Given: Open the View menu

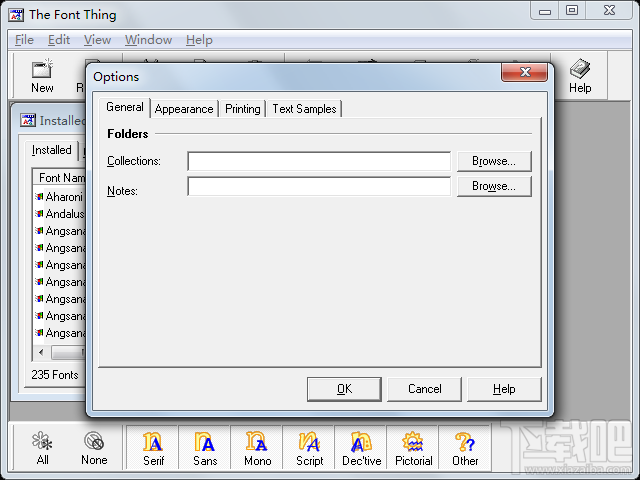Looking at the screenshot, I should tap(97, 40).
